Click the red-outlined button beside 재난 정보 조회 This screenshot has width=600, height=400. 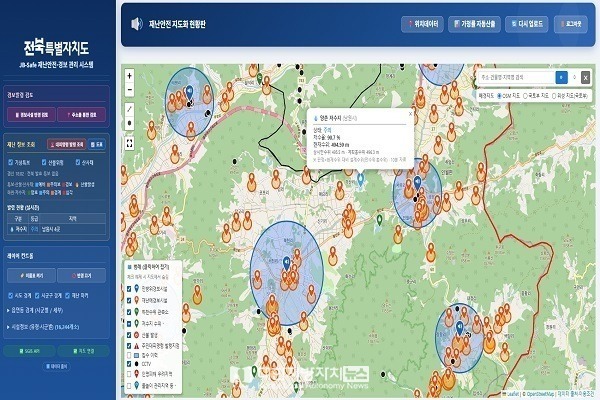click(x=67, y=144)
